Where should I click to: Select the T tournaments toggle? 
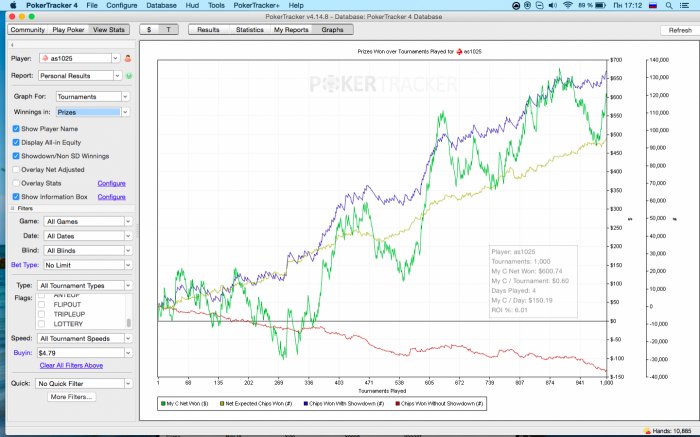[x=168, y=29]
